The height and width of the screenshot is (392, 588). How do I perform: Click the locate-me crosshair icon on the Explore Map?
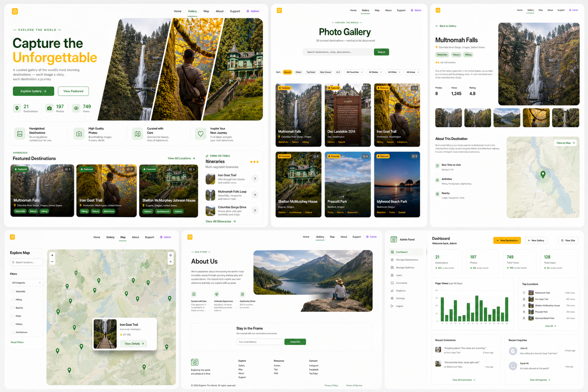click(x=170, y=255)
